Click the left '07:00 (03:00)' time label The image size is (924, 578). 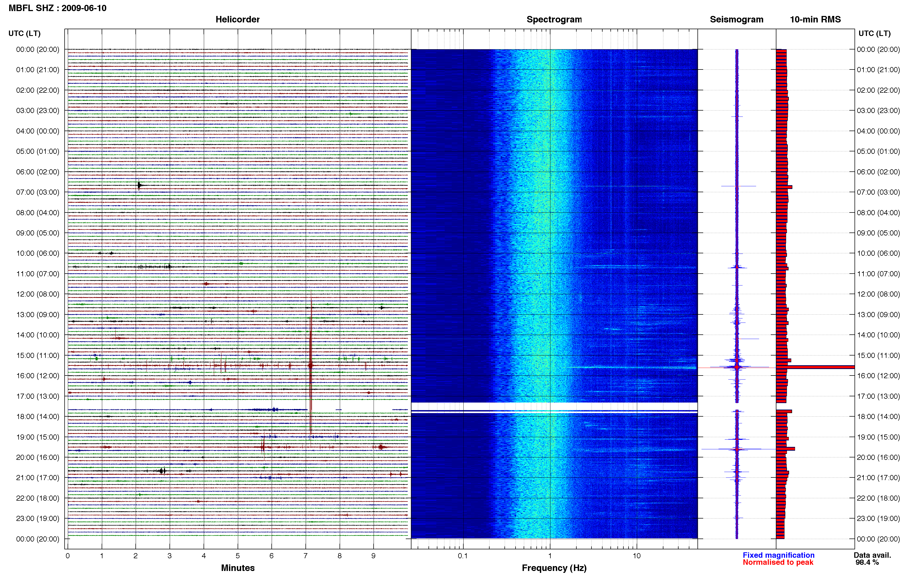click(x=38, y=192)
